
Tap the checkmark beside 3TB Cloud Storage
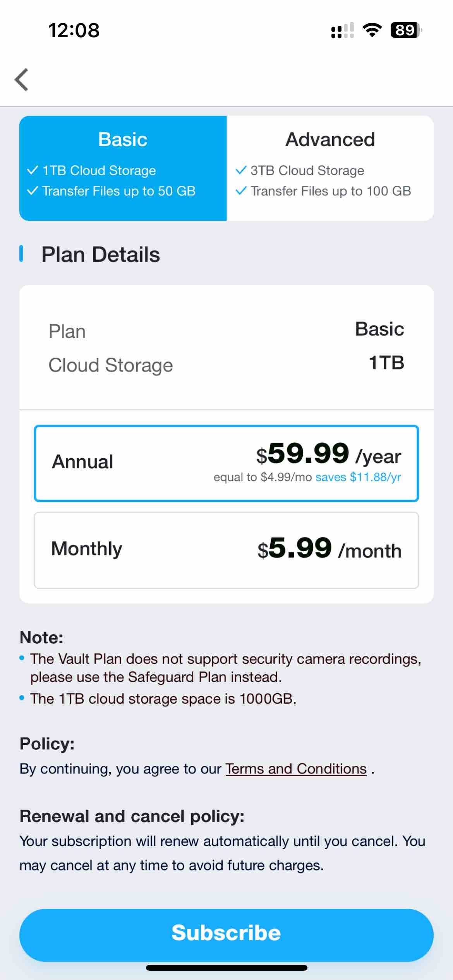tap(241, 170)
